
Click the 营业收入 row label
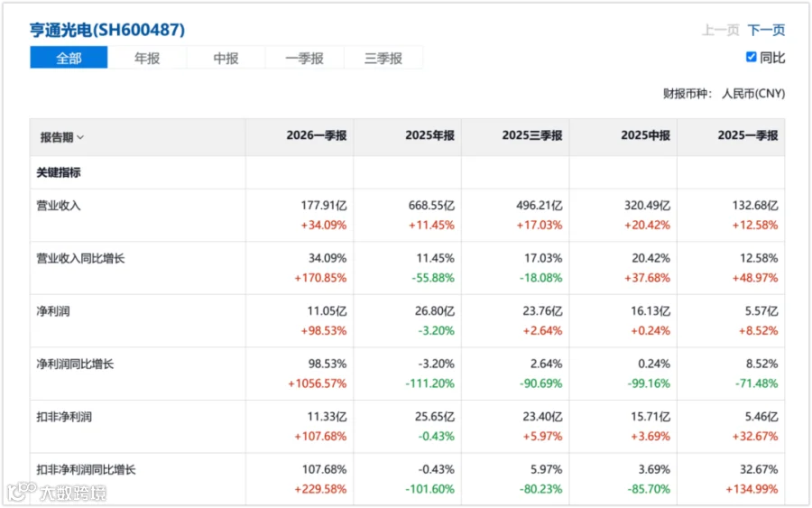(59, 206)
